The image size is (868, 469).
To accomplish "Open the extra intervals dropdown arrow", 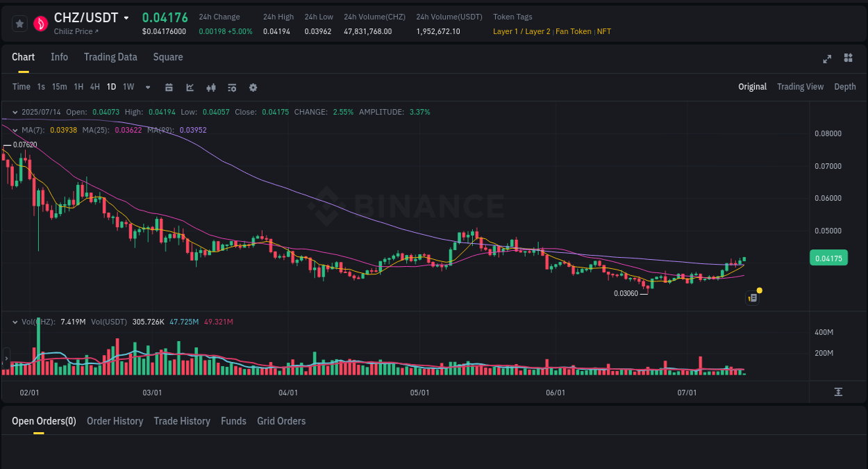I will 147,87.
